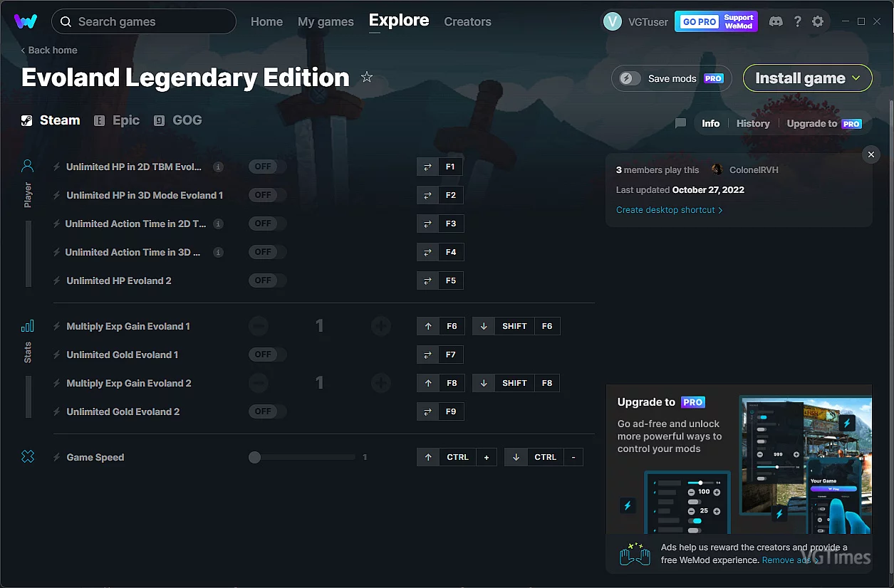Click the GO PRO button
Image resolution: width=894 pixels, height=588 pixels.
point(700,21)
